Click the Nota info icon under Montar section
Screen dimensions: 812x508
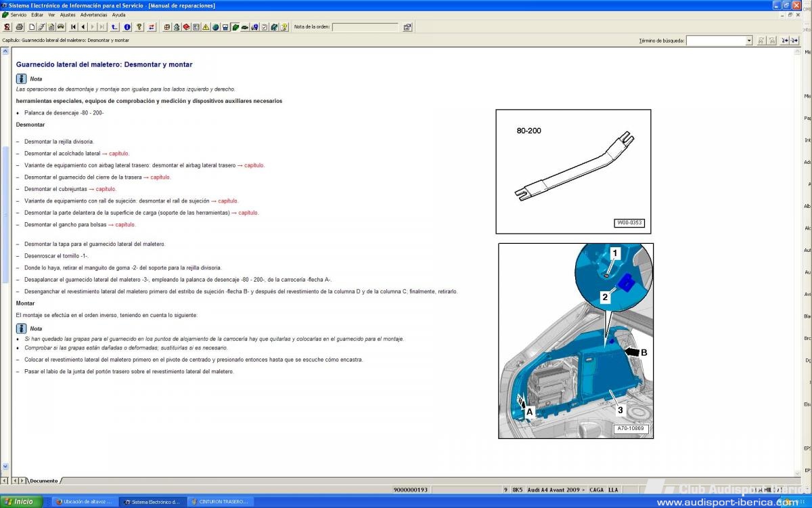(x=22, y=329)
